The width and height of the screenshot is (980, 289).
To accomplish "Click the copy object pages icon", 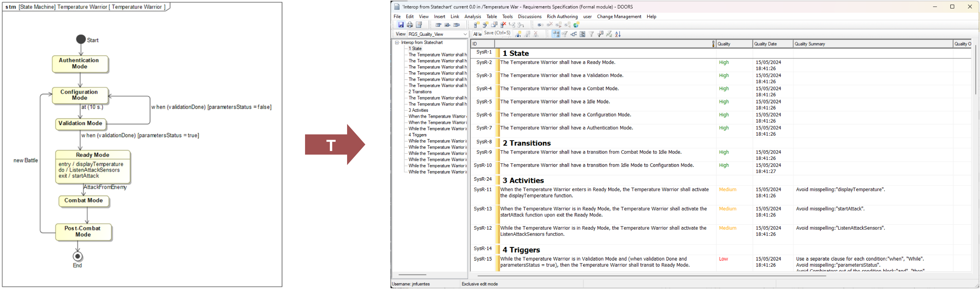I will tap(494, 25).
